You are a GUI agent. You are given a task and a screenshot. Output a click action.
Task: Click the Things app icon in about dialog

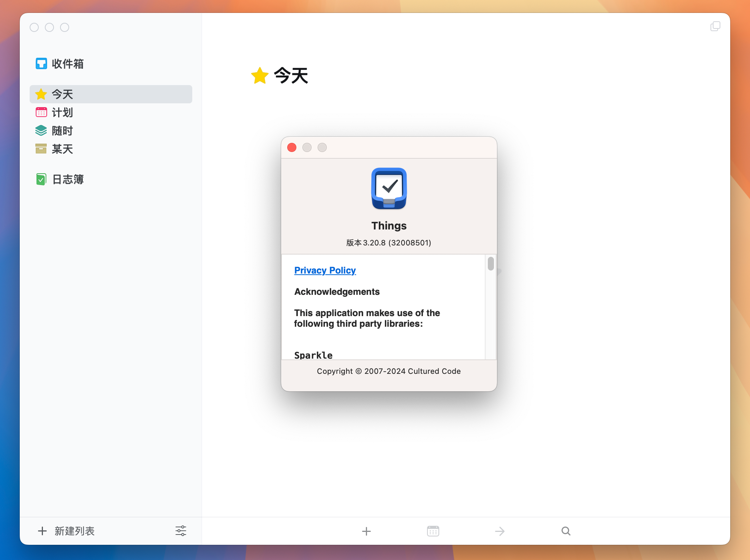(x=389, y=188)
